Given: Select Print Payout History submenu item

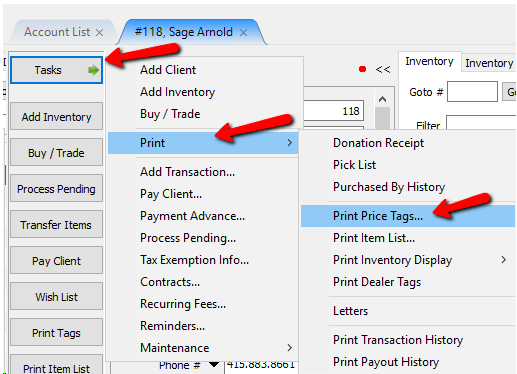Looking at the screenshot, I should pos(386,362).
